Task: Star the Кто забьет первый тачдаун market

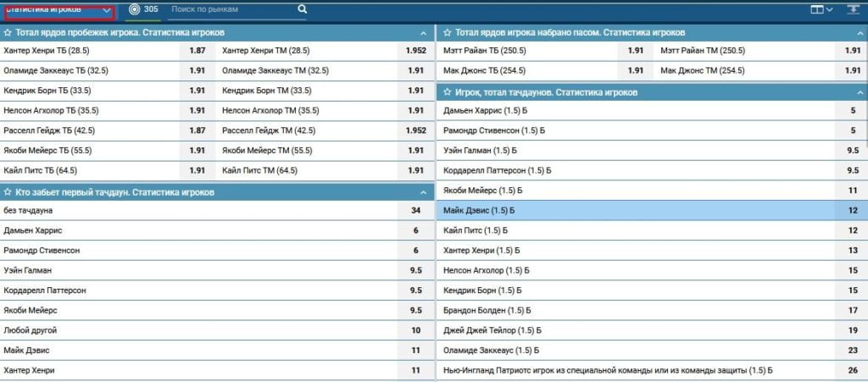Action: pyautogui.click(x=8, y=192)
